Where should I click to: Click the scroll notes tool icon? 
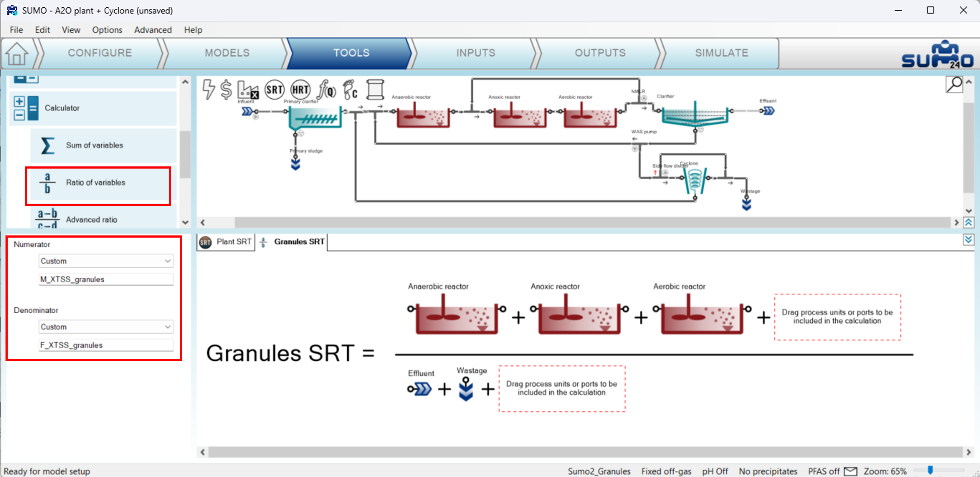click(375, 90)
